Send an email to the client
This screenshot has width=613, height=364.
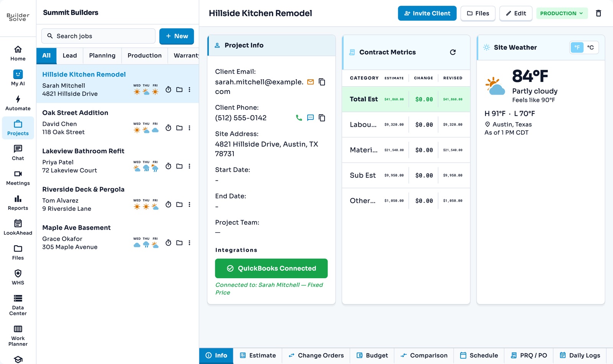311,82
